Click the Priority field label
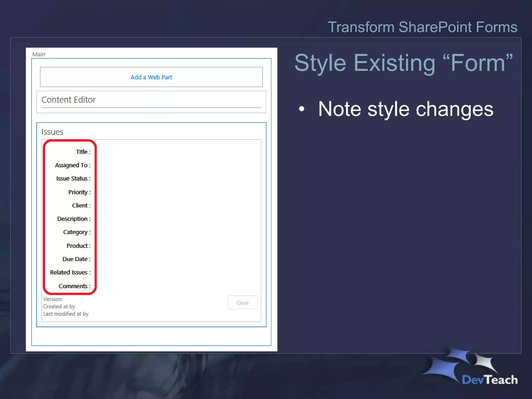Image resolution: width=532 pixels, height=399 pixels. (79, 192)
